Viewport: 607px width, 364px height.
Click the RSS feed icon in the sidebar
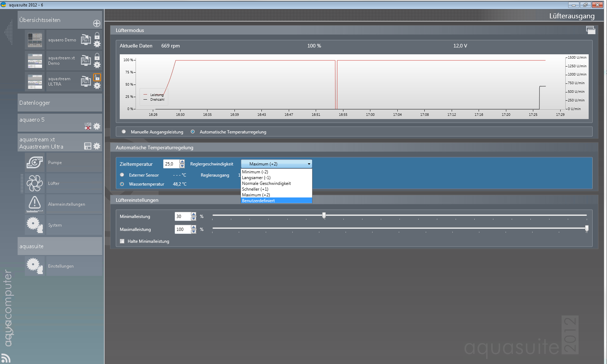[x=5, y=358]
